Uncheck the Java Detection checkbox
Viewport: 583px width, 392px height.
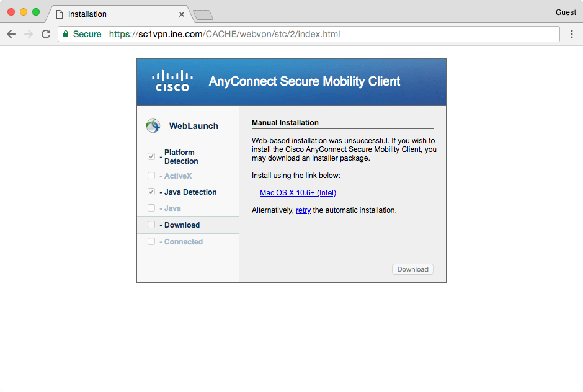151,192
